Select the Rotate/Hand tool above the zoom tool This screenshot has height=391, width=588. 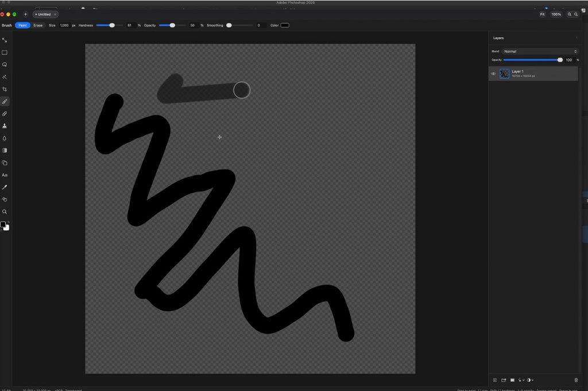pos(5,199)
